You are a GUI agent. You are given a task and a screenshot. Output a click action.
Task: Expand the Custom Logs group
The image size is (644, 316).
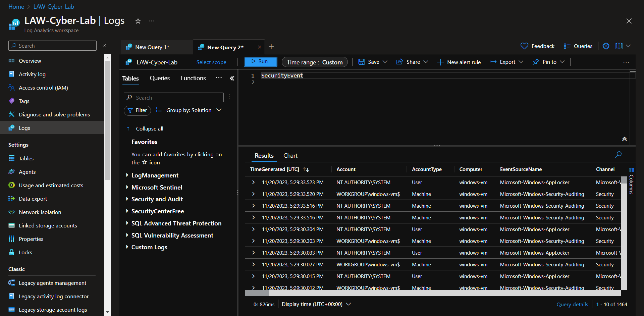click(127, 247)
